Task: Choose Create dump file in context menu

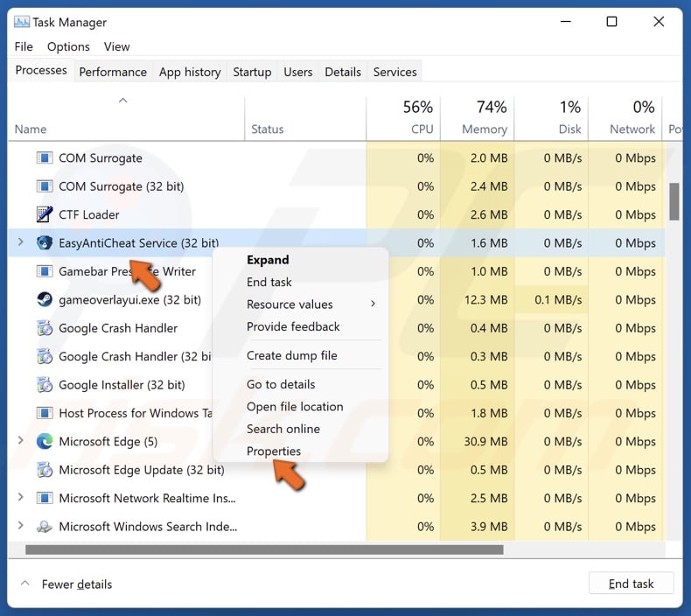Action: click(301, 355)
